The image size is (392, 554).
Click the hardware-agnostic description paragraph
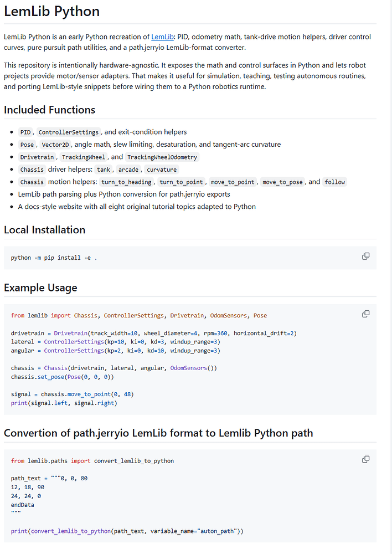coord(185,76)
